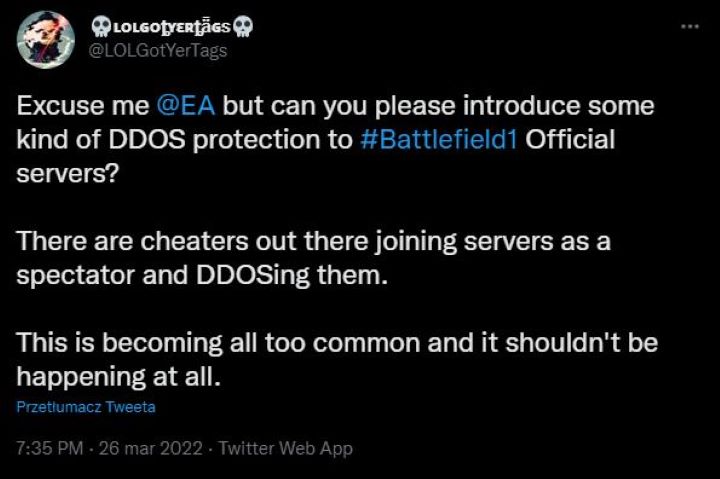This screenshot has width=720, height=479.
Task: Click the skull emoji after the display name
Action: pyautogui.click(x=245, y=27)
